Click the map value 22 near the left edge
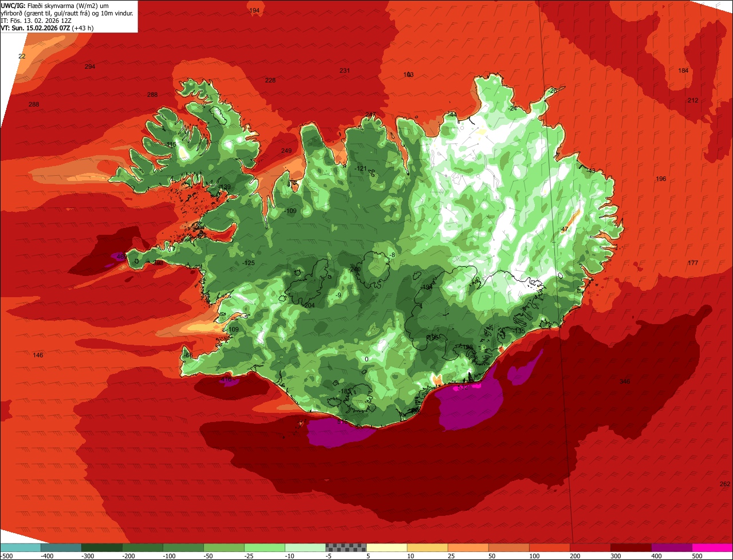The image size is (733, 560). tap(22, 56)
